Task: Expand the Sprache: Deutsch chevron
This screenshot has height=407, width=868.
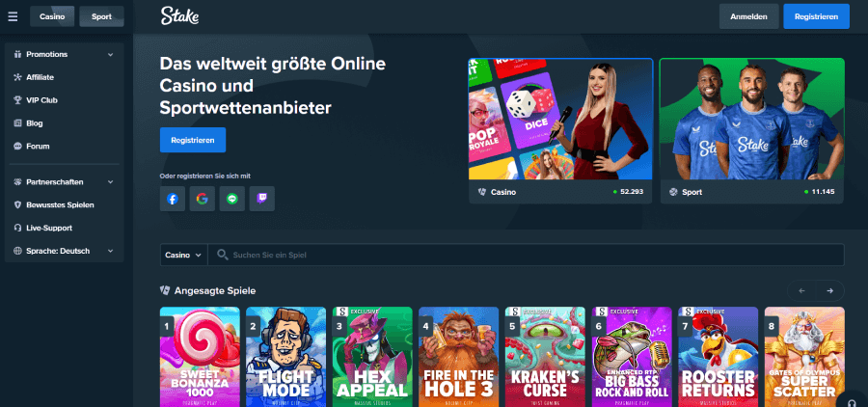Action: click(110, 251)
